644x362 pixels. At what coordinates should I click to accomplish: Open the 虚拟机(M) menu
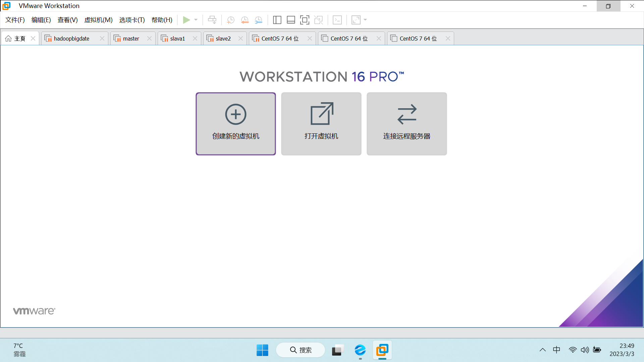click(x=98, y=20)
